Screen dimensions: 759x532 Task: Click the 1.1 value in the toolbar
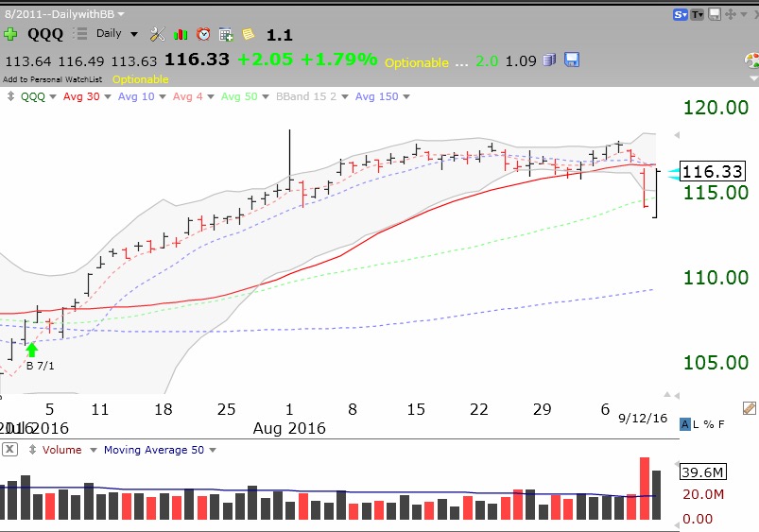[x=279, y=35]
